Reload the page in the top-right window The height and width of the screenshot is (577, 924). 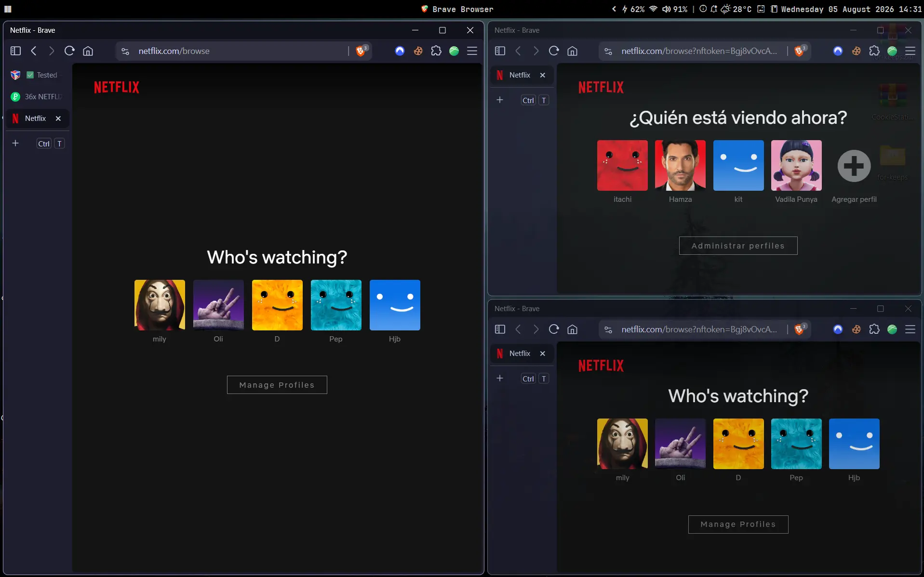tap(554, 51)
